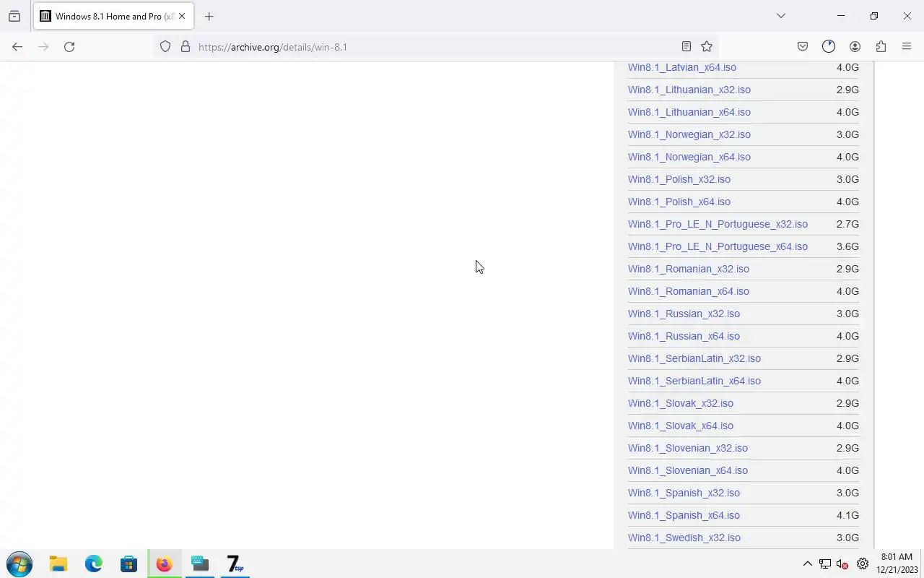The height and width of the screenshot is (578, 924).
Task: Open Firefox application menu
Action: tap(907, 47)
